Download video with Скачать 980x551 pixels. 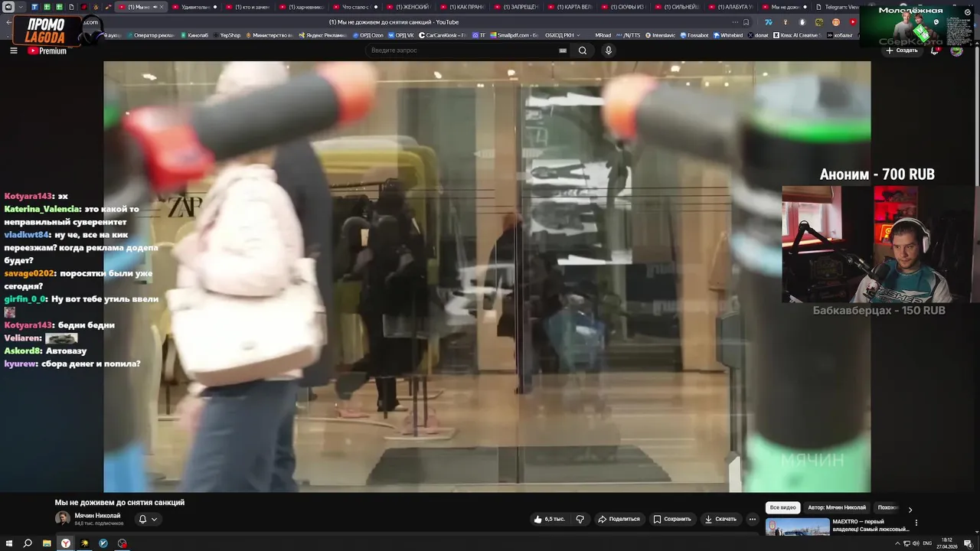coord(720,519)
